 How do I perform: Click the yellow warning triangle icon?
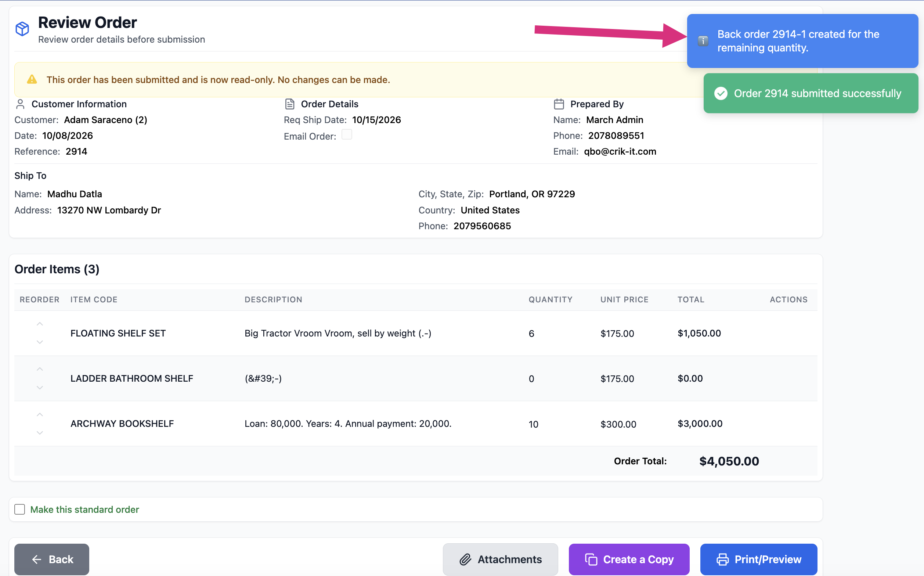point(32,79)
